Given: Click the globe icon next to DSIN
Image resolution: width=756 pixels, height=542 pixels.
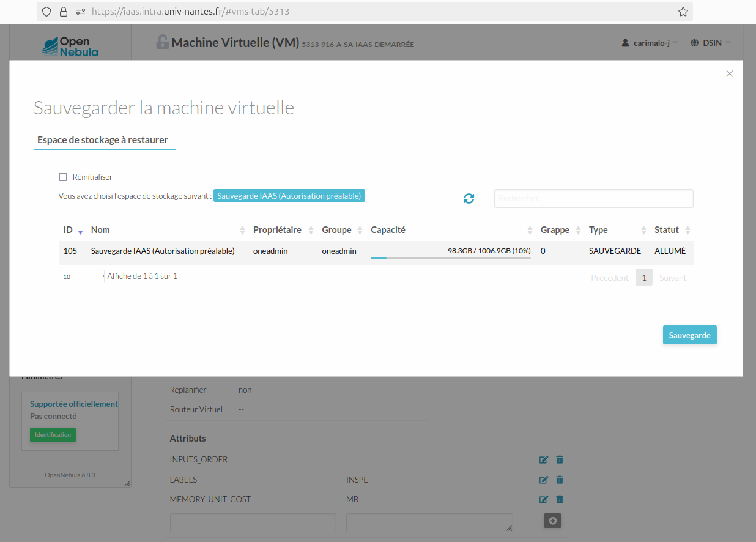Looking at the screenshot, I should click(x=693, y=42).
